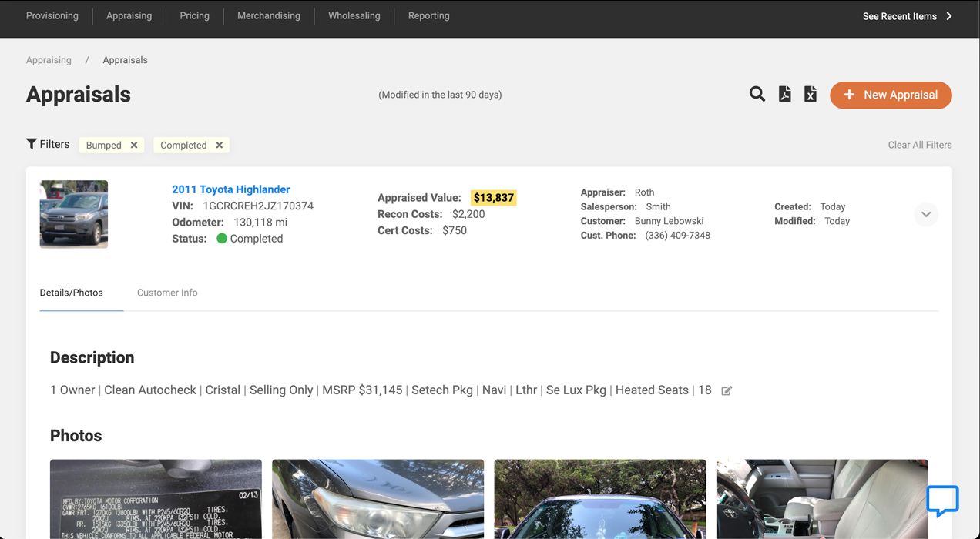
Task: Open the Merchandising menu
Action: pos(269,16)
